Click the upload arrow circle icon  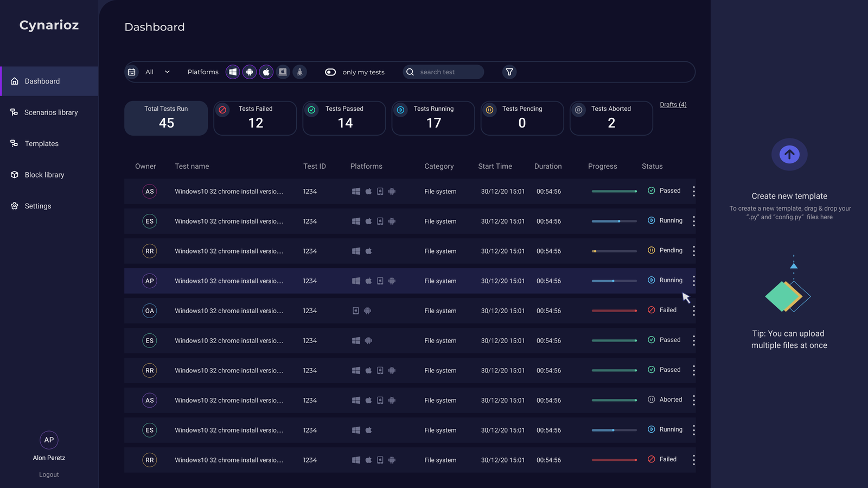(789, 154)
